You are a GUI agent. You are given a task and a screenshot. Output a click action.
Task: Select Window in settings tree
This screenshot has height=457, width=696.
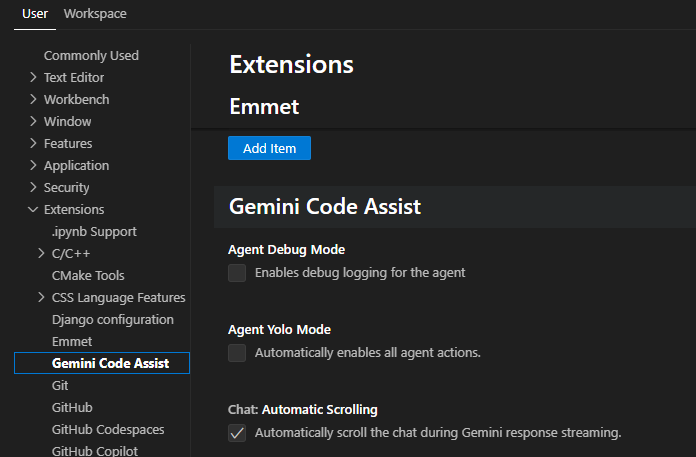[x=67, y=121]
